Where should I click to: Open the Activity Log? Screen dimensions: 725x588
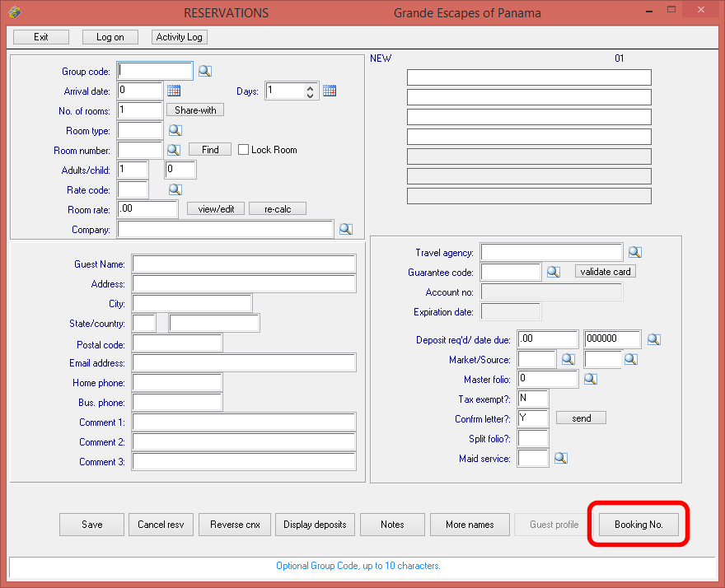180,37
